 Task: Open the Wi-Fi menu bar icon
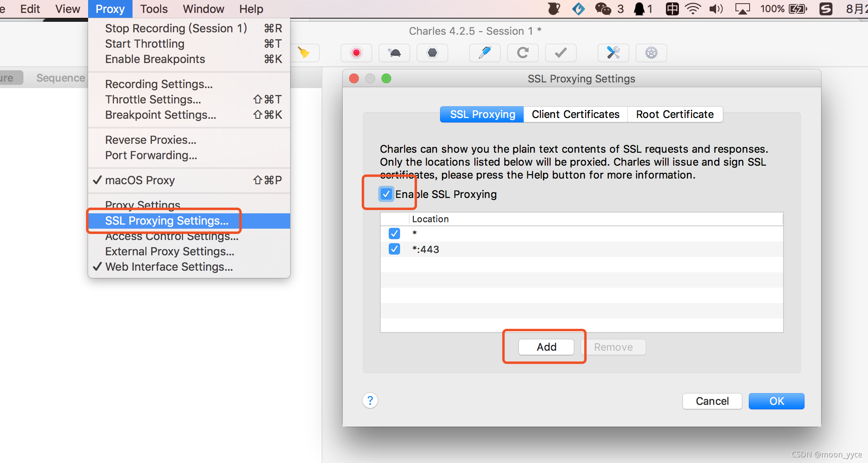[693, 9]
